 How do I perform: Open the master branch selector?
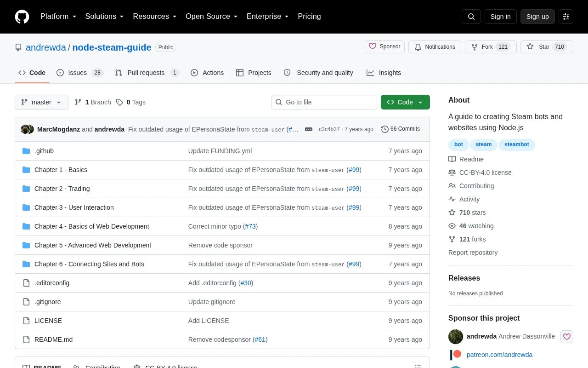click(x=41, y=102)
